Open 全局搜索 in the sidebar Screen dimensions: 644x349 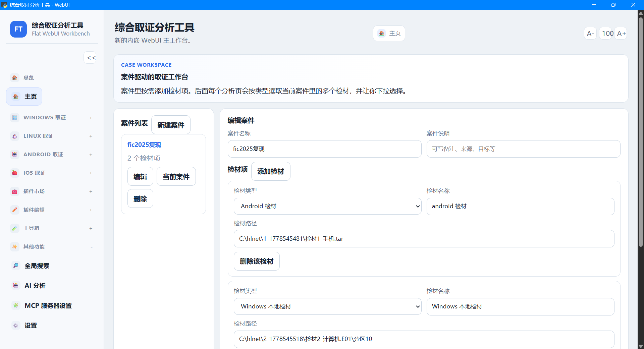click(x=31, y=266)
